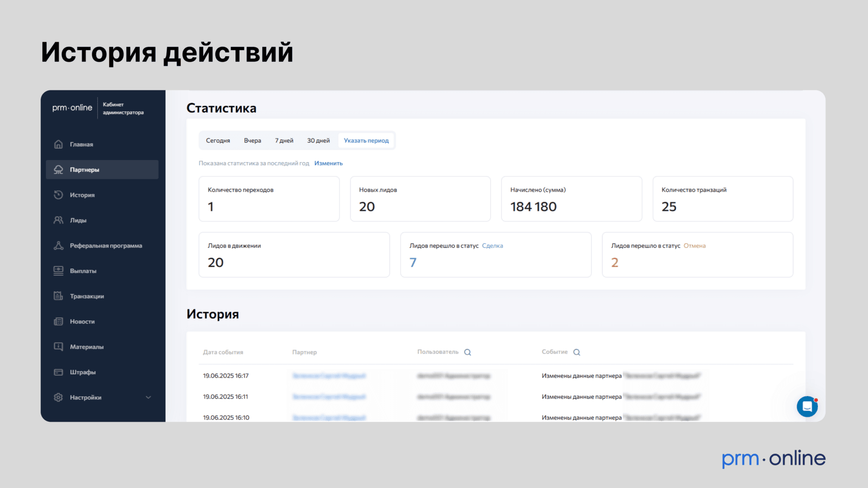The width and height of the screenshot is (868, 488).
Task: Switch to the 7 дней tab
Action: [x=284, y=140]
